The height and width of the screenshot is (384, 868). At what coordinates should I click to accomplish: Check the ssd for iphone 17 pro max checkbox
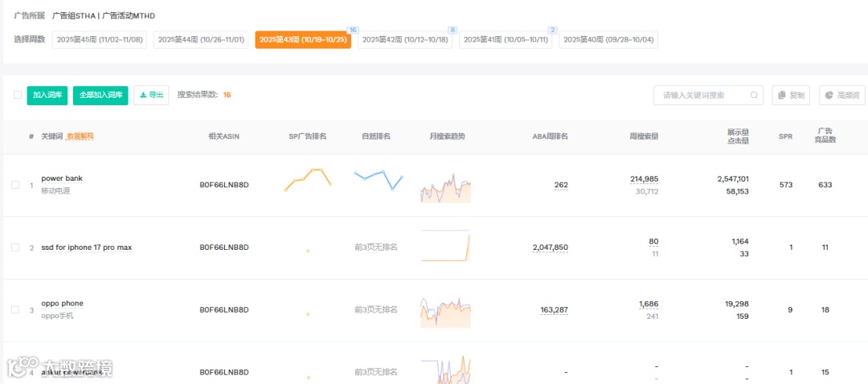(x=15, y=247)
